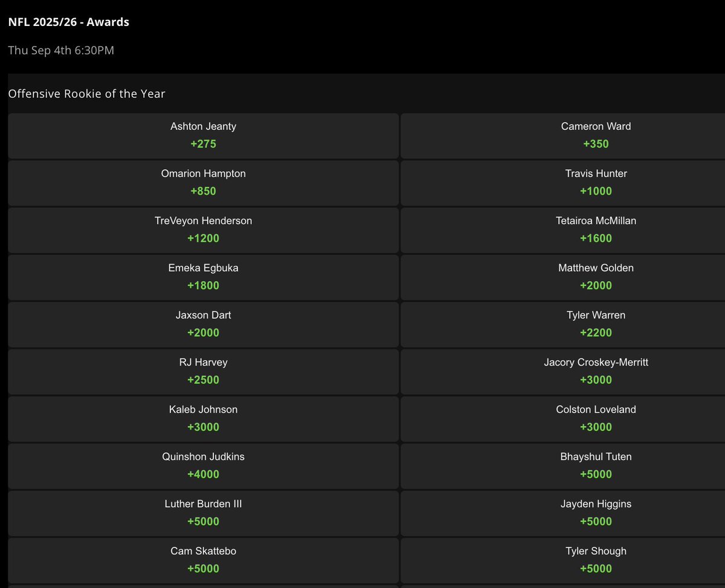Click the Thu Sep 4th 6:30PM date
725x588 pixels.
[61, 50]
